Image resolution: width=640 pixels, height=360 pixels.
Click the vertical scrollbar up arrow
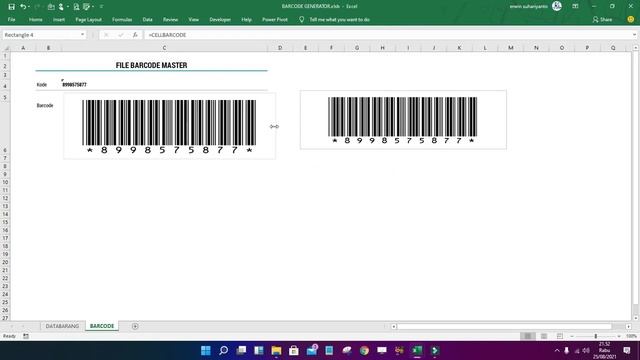click(x=636, y=48)
